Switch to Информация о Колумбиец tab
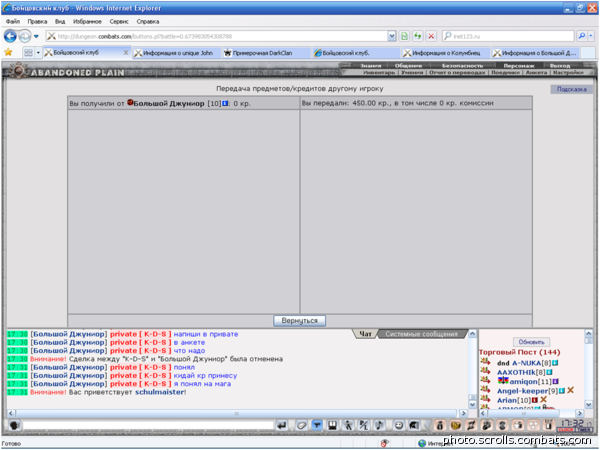600x450 pixels. coord(445,53)
